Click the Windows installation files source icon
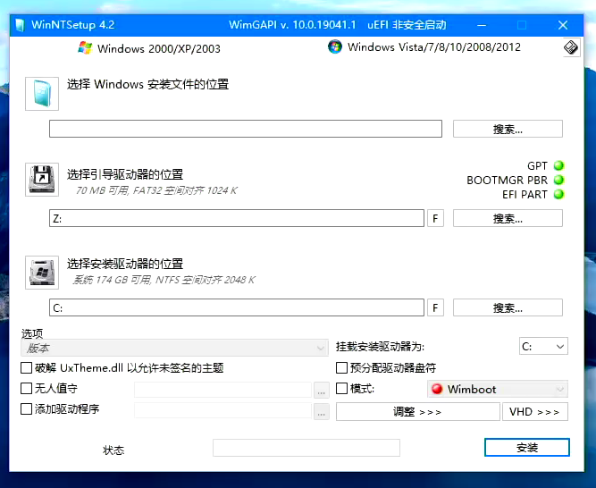This screenshot has height=488, width=596. coord(42,94)
